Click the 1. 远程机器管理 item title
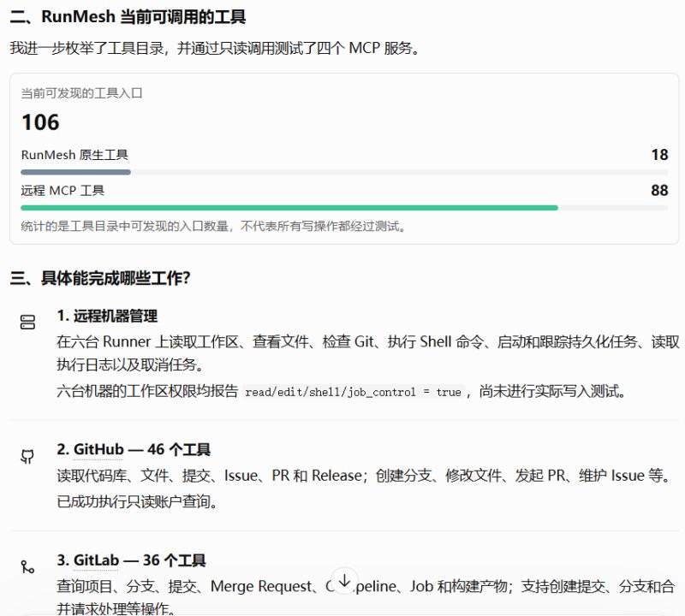This screenshot has width=685, height=616. point(107,316)
